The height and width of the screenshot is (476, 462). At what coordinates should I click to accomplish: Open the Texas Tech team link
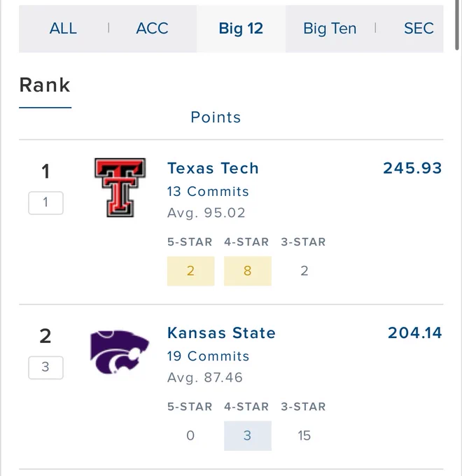pos(213,168)
